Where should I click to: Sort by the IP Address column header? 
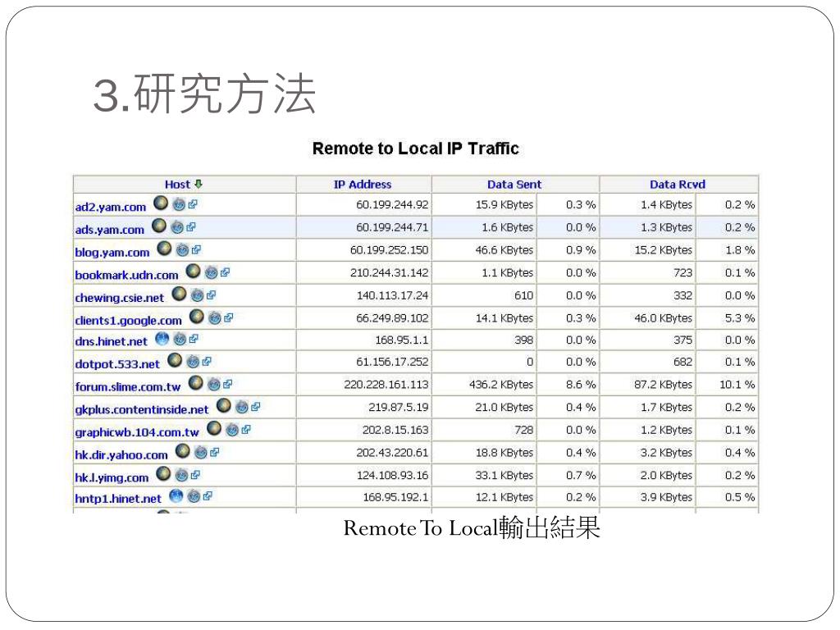coord(363,185)
